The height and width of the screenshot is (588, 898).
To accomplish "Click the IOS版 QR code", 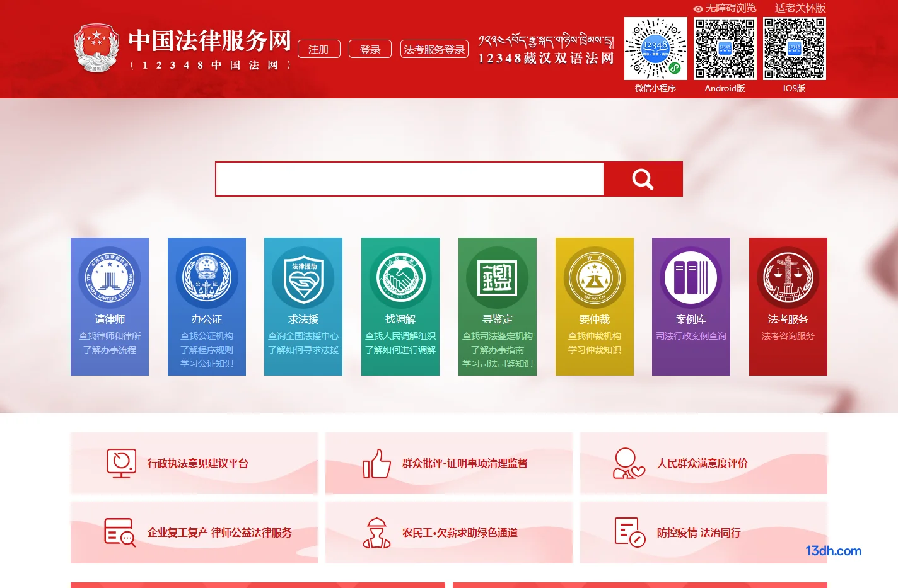I will [x=795, y=49].
